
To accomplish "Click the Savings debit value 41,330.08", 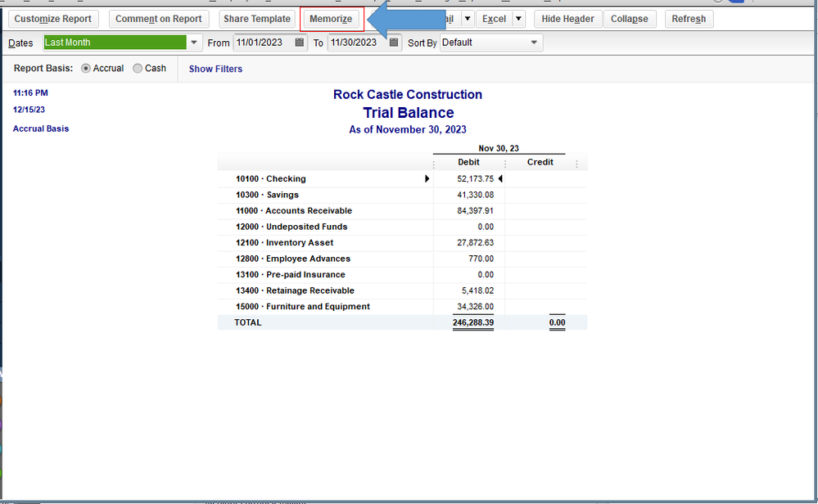I will [x=475, y=195].
